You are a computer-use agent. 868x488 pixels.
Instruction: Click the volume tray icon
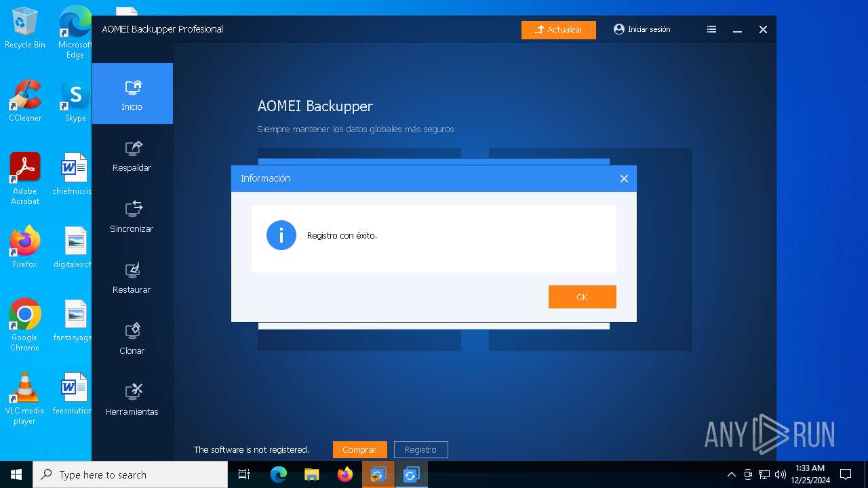[781, 474]
